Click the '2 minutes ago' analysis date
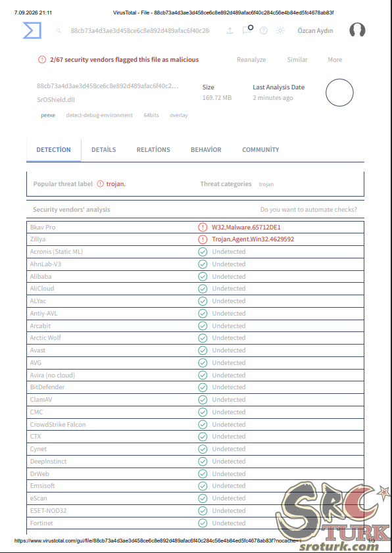This screenshot has width=392, height=553. [273, 98]
